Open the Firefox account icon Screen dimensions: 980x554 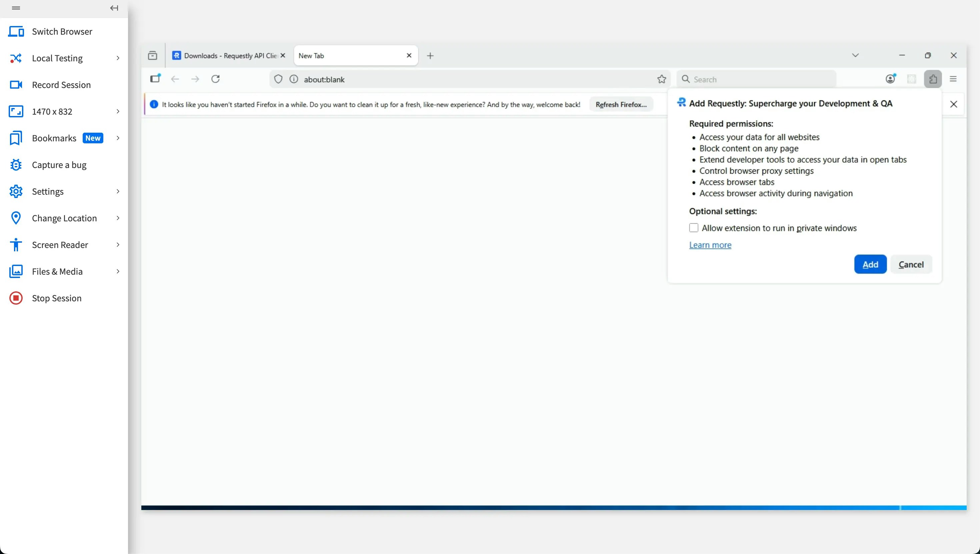(890, 79)
